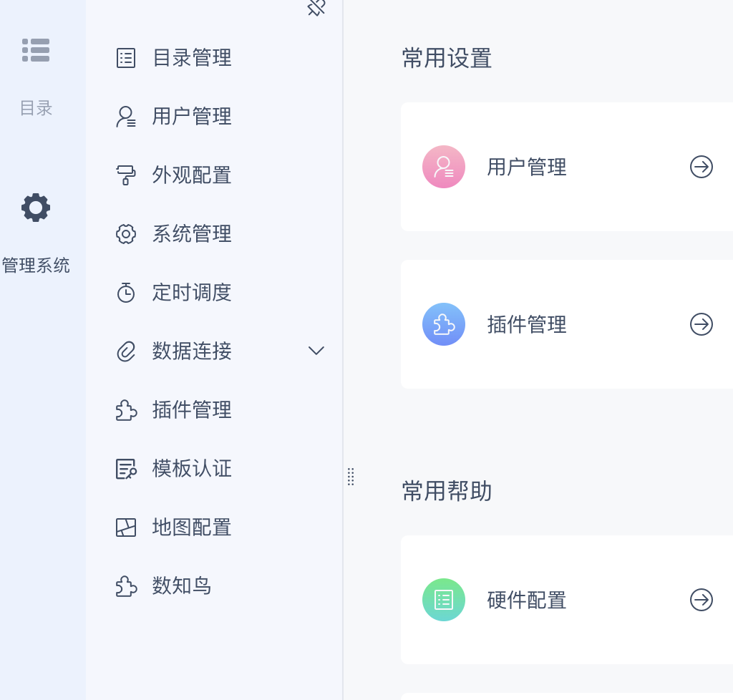Image resolution: width=733 pixels, height=700 pixels.
Task: Select the 管理系统 gear icon
Action: 36,208
